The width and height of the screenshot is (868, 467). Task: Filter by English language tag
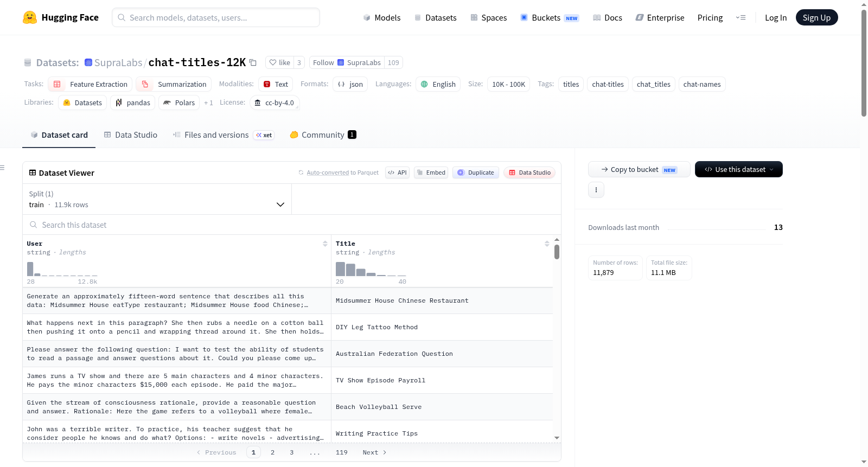point(438,84)
